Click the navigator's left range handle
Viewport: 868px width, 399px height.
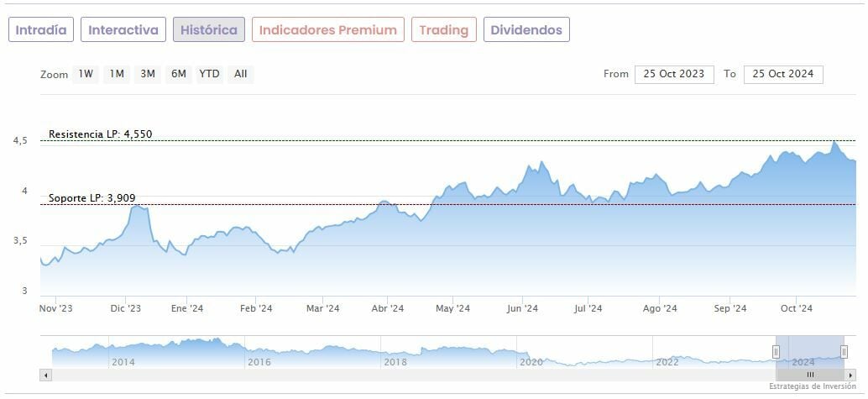point(776,352)
